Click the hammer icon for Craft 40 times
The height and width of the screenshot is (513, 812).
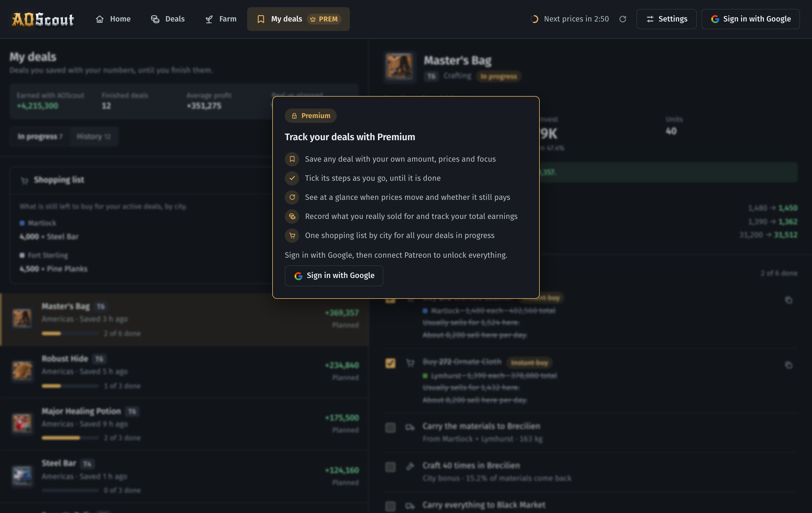click(x=410, y=466)
